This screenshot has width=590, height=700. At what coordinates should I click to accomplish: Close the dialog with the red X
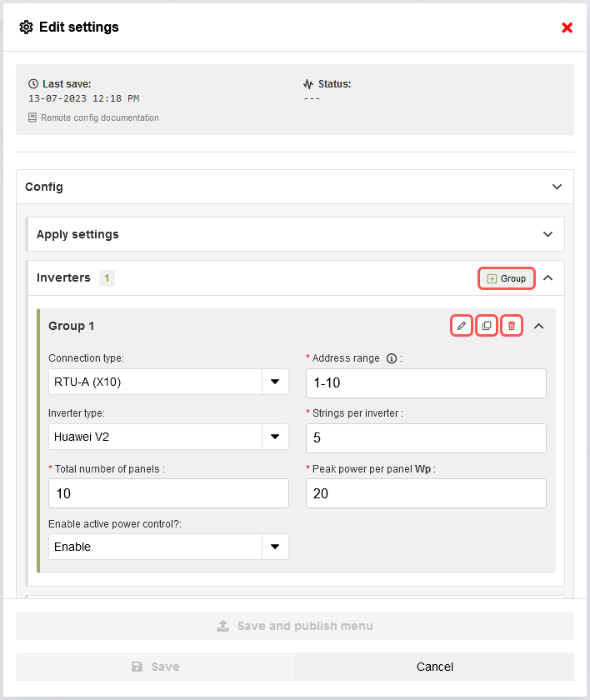coord(567,27)
